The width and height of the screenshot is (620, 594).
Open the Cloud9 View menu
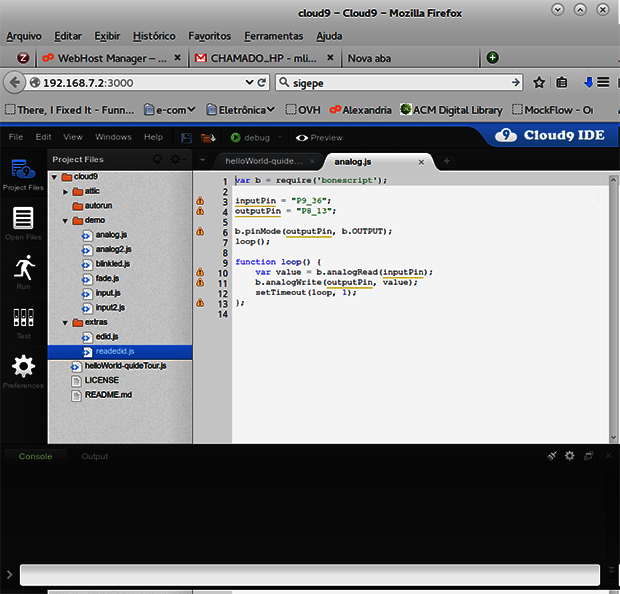click(73, 137)
